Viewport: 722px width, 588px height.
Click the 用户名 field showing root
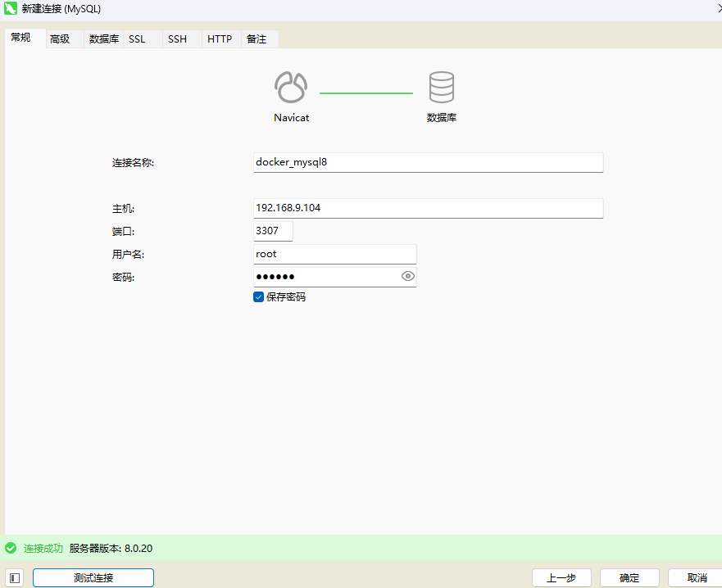click(334, 254)
